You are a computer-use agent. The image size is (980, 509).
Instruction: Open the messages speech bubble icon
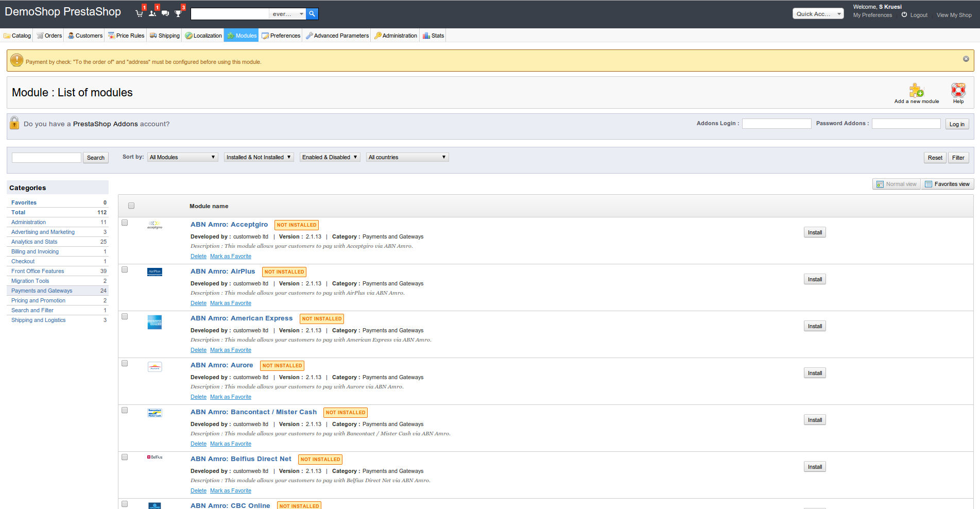[165, 13]
